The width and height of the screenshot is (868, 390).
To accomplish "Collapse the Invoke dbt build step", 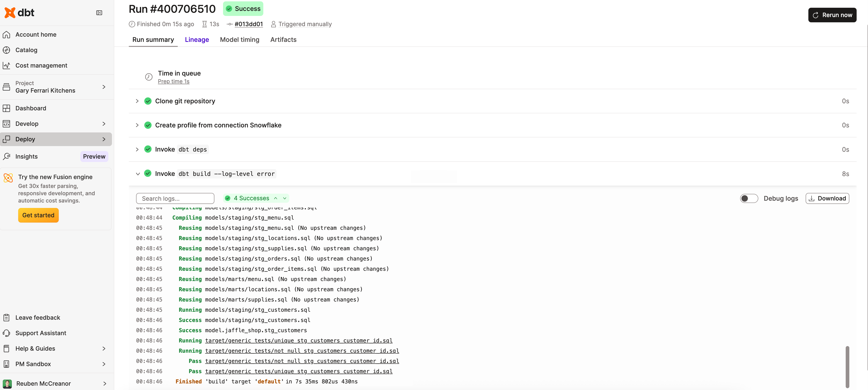I will click(138, 173).
